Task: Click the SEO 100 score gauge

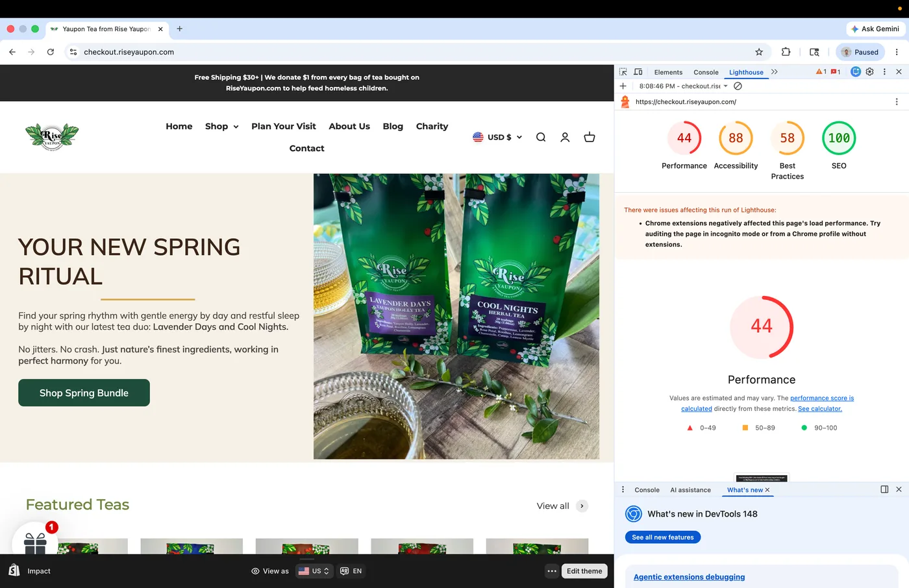Action: point(839,138)
